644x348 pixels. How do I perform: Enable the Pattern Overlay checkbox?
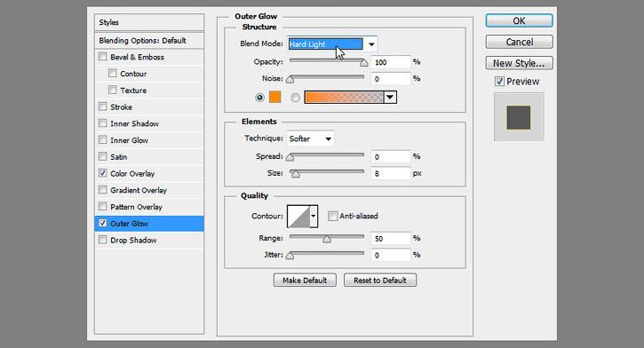tap(103, 207)
